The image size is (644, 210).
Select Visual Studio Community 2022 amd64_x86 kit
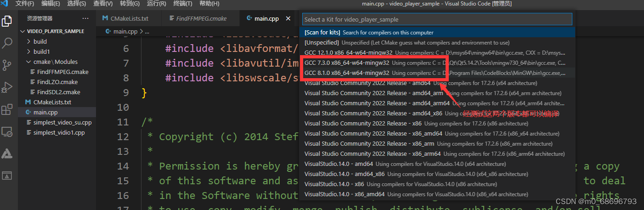pos(437,114)
